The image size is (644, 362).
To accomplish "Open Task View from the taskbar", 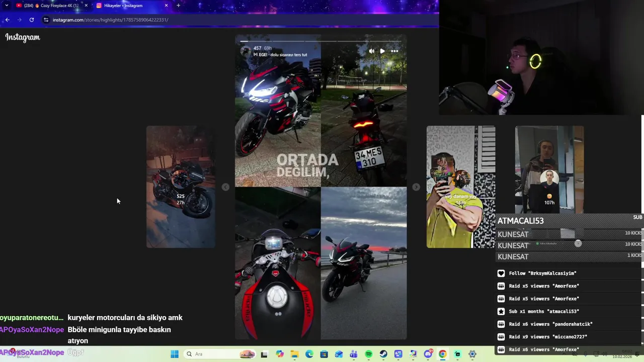I will pos(264,354).
